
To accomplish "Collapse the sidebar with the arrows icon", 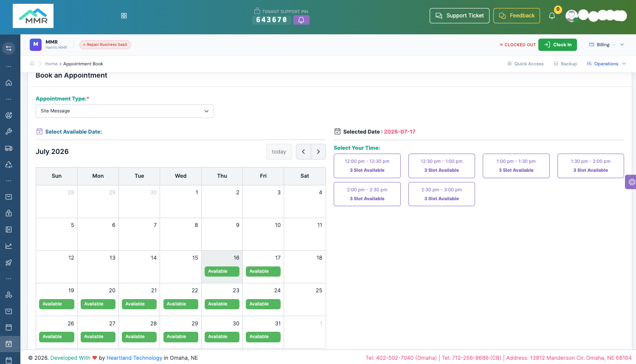I will [x=8, y=48].
